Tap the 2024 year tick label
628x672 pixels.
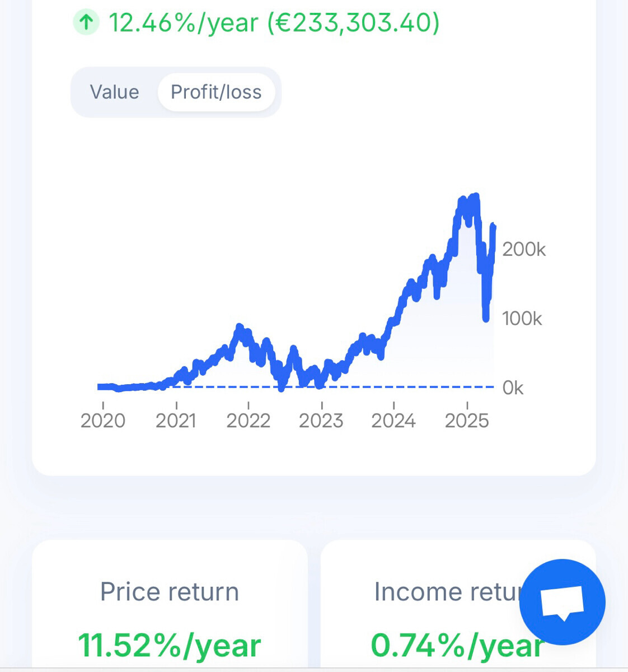click(393, 420)
